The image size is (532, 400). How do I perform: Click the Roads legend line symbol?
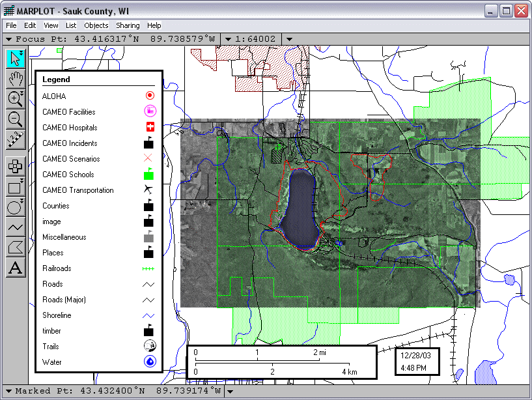click(148, 284)
